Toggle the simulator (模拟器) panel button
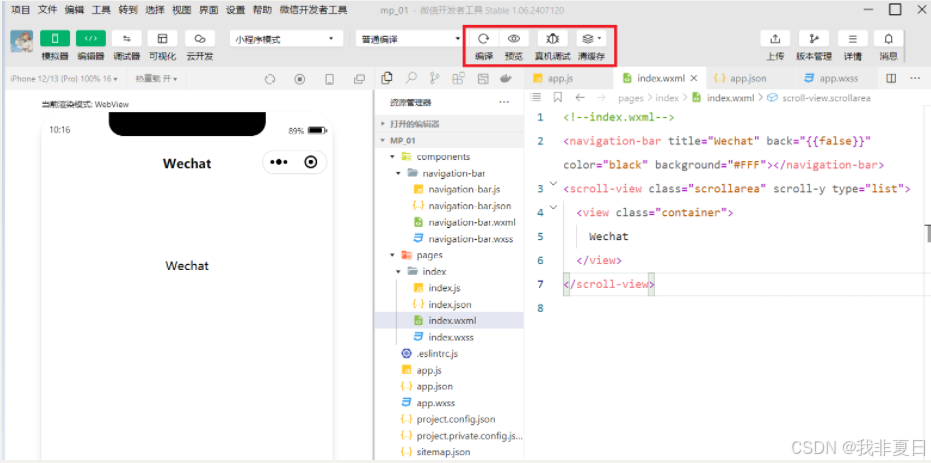Screen dimensions: 931x463 pos(55,39)
